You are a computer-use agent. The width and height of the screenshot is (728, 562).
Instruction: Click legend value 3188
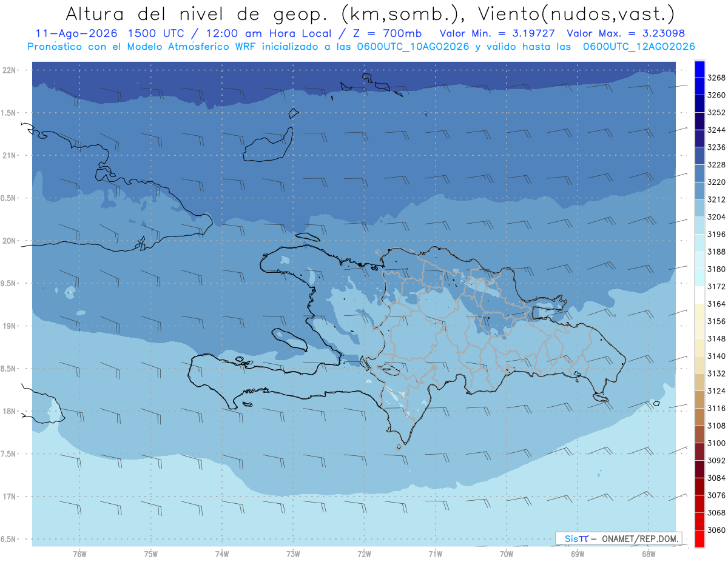coord(716,252)
